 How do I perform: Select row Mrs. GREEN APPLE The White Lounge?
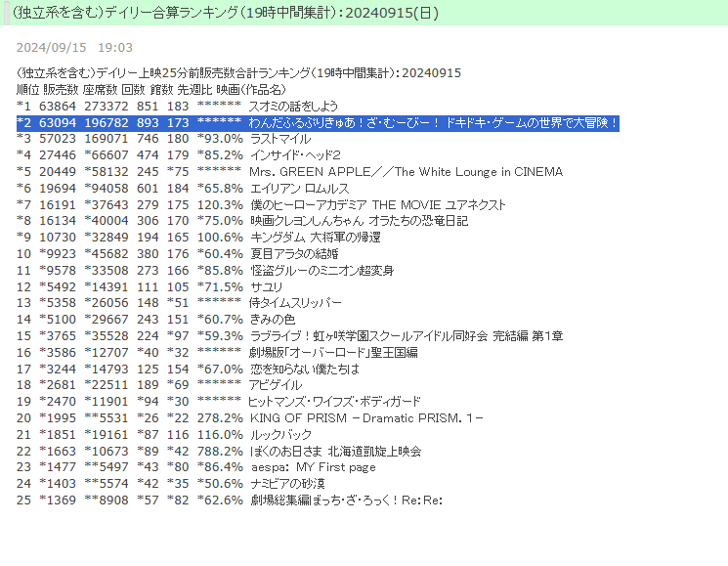(x=289, y=172)
